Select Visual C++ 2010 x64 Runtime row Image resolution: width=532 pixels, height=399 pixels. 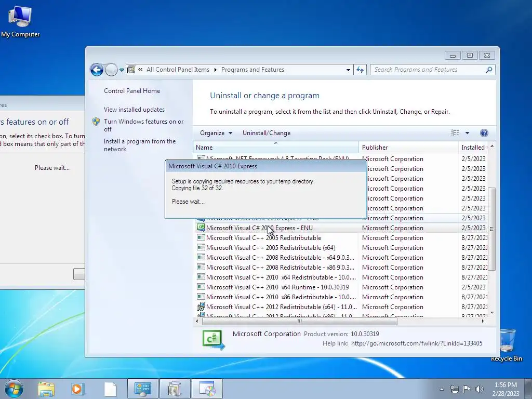[x=342, y=287]
